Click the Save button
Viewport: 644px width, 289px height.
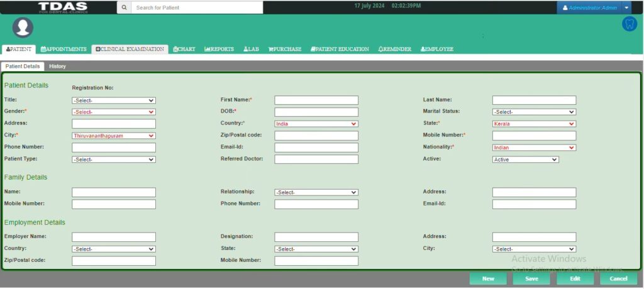(x=531, y=278)
